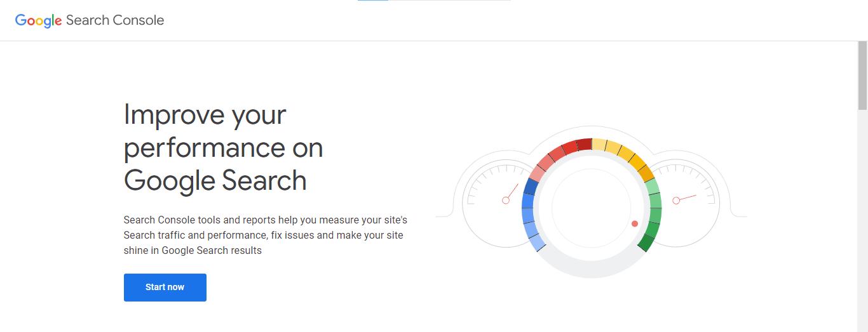Viewport: 868px width, 332px height.
Task: Click the left gauge's red needle pivot
Action: coord(506,201)
